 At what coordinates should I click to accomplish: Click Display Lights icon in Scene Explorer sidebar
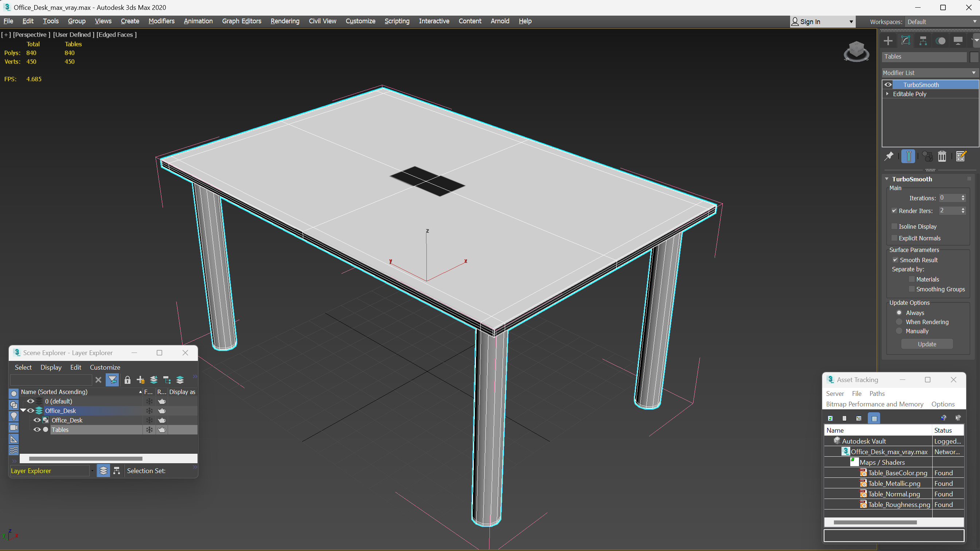[x=14, y=416]
